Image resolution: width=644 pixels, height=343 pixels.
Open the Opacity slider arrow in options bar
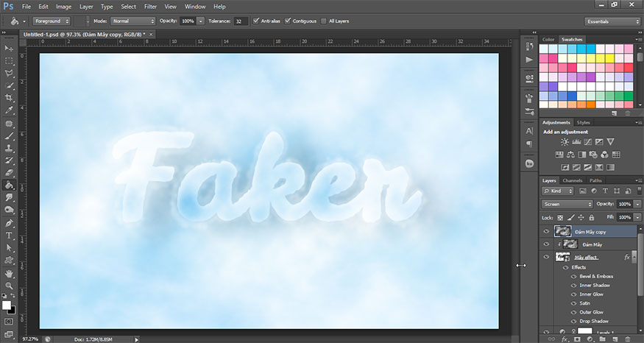tap(200, 21)
